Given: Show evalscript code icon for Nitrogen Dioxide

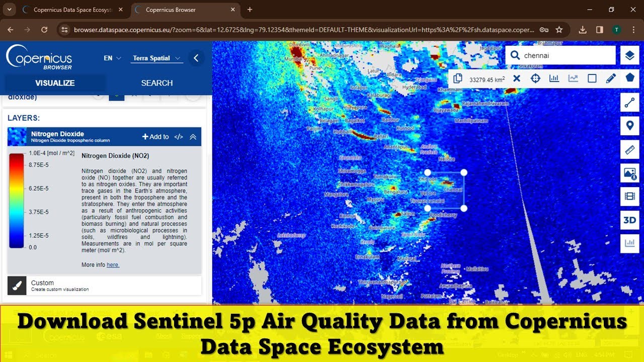Looking at the screenshot, I should click(179, 137).
